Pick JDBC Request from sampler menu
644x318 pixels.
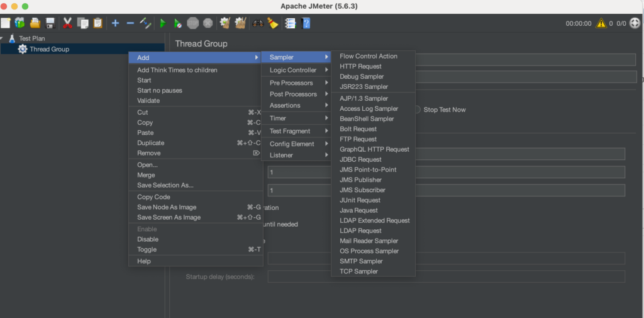coord(374,159)
